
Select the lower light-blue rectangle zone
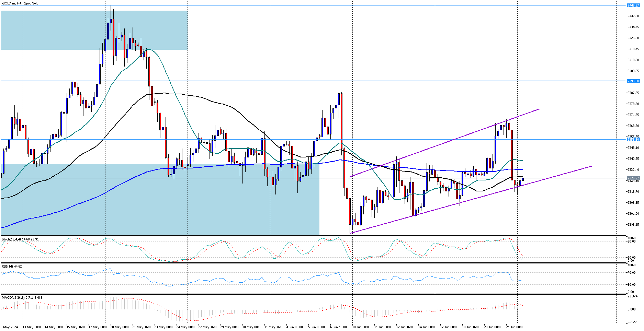(160, 200)
